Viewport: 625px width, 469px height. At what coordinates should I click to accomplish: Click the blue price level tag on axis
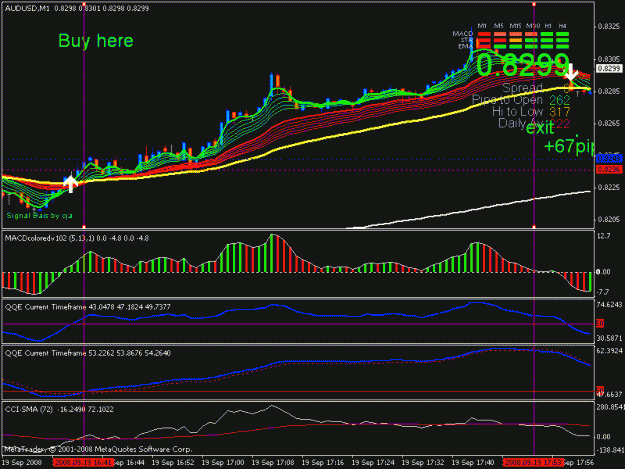click(609, 159)
